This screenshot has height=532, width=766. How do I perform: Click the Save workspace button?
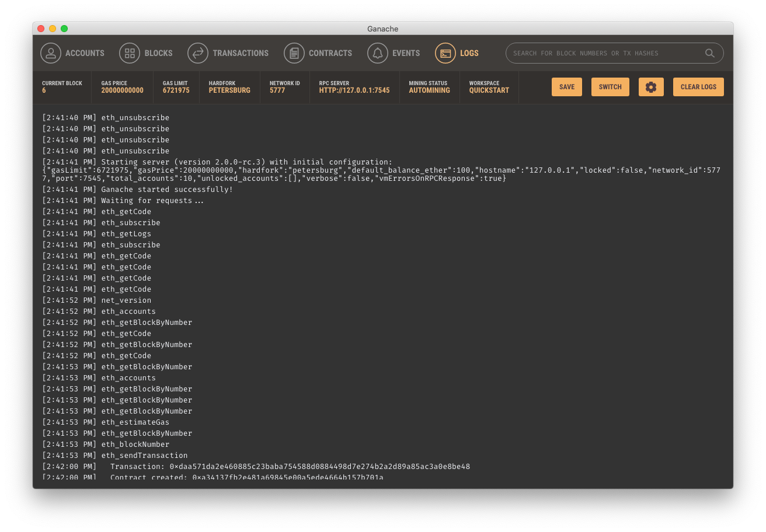pos(567,87)
